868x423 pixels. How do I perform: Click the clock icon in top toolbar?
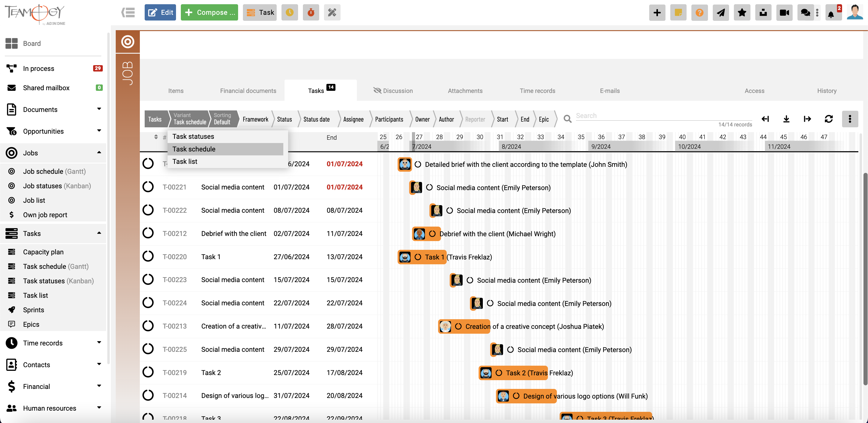click(x=289, y=12)
